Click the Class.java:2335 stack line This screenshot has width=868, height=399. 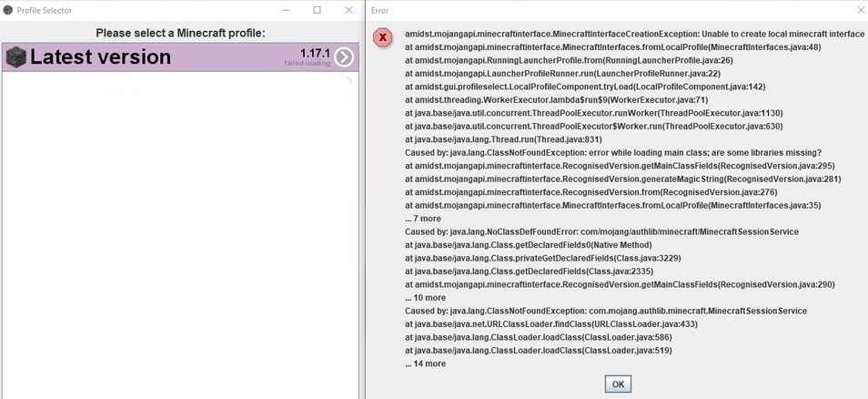point(529,271)
